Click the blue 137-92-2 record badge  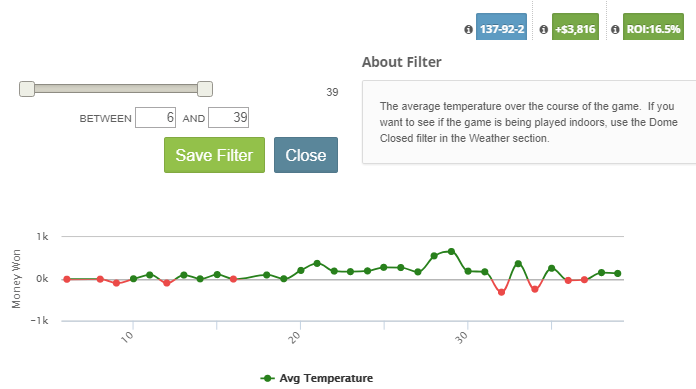point(501,27)
